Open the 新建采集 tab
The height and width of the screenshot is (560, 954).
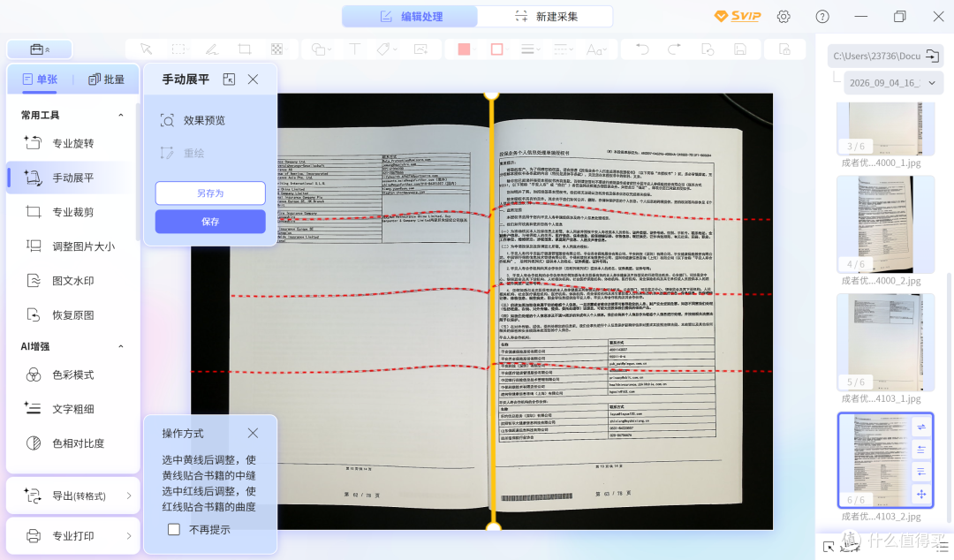pos(546,17)
